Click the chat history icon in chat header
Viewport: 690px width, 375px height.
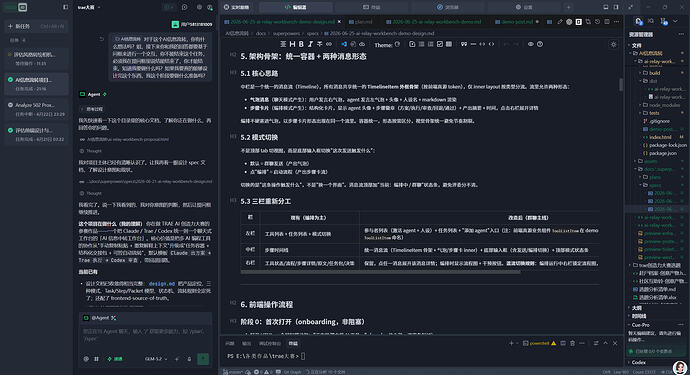point(184,7)
